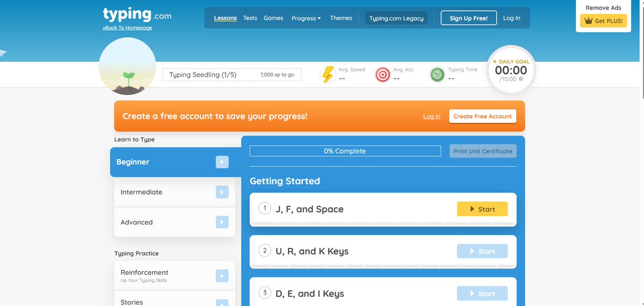
Task: Open the Themes page
Action: coord(341,18)
